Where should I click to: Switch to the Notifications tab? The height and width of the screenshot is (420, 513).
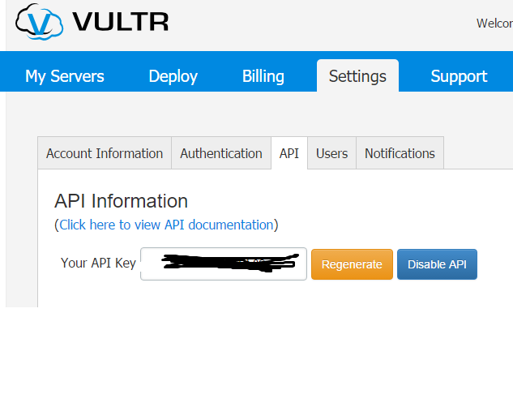pyautogui.click(x=400, y=153)
